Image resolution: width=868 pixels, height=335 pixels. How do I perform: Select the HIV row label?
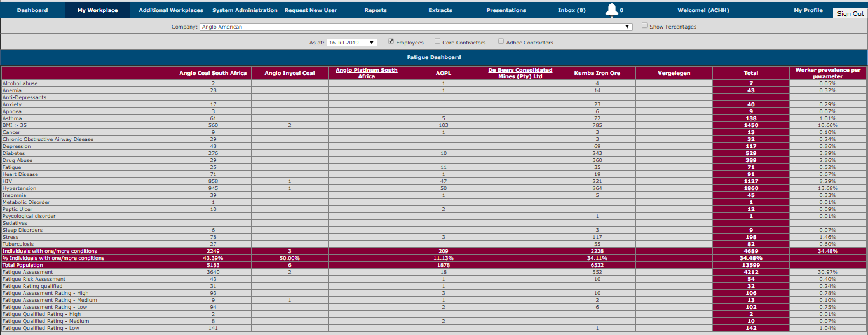point(7,181)
